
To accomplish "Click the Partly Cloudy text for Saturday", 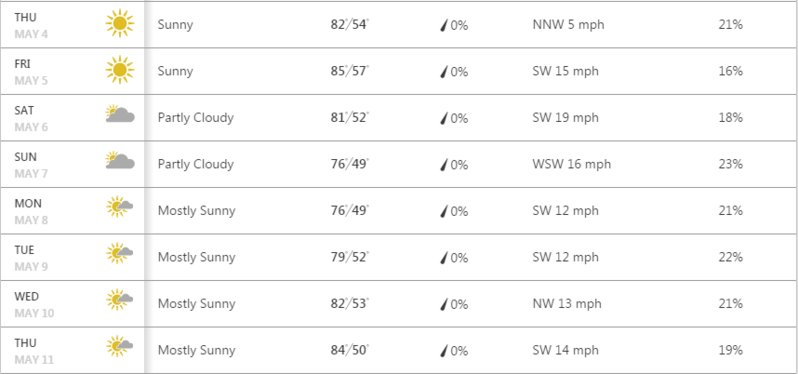I will pyautogui.click(x=195, y=118).
